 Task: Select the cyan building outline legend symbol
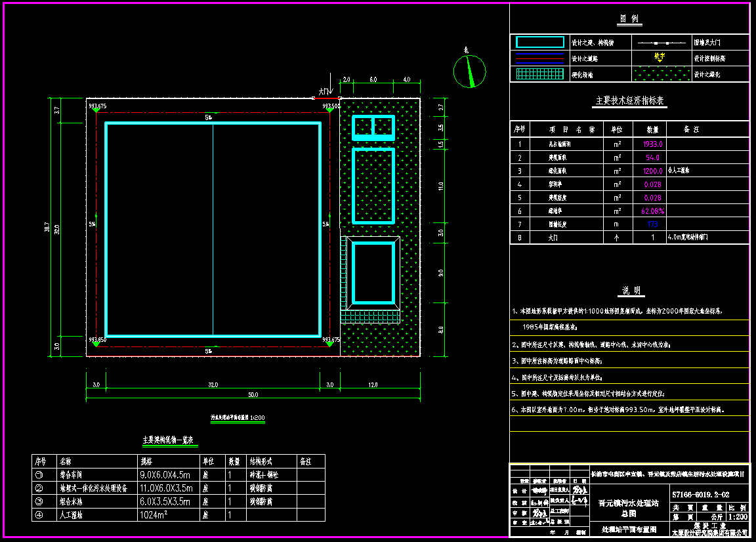coord(540,42)
